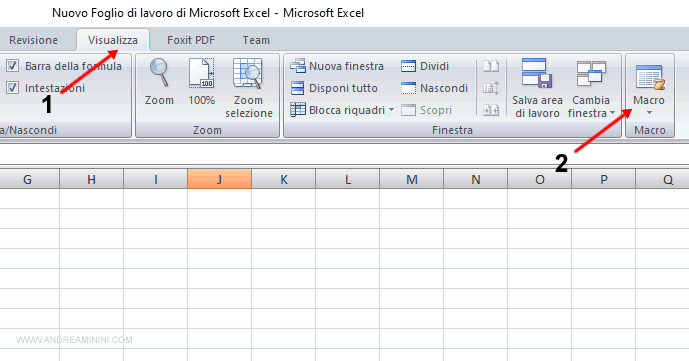Click the side-by-side view icon
This screenshot has width=689, height=361.
pyautogui.click(x=491, y=66)
